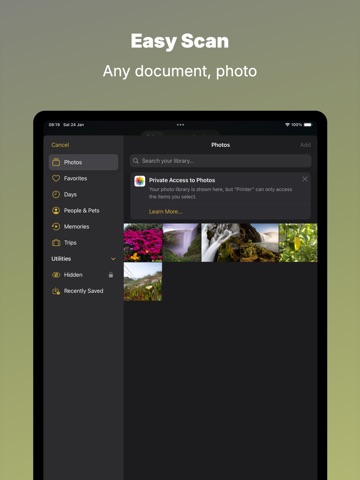Click the 08:19 status bar time
The image size is (360, 480).
click(54, 125)
